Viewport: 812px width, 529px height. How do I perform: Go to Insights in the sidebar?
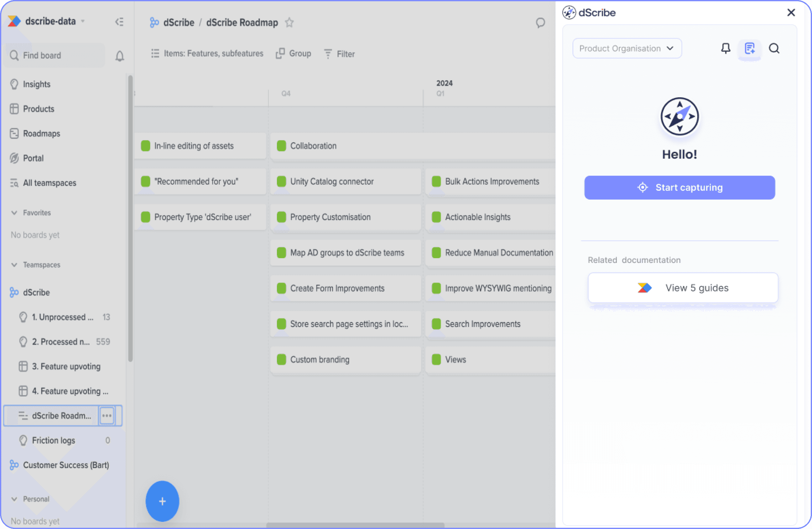(37, 84)
